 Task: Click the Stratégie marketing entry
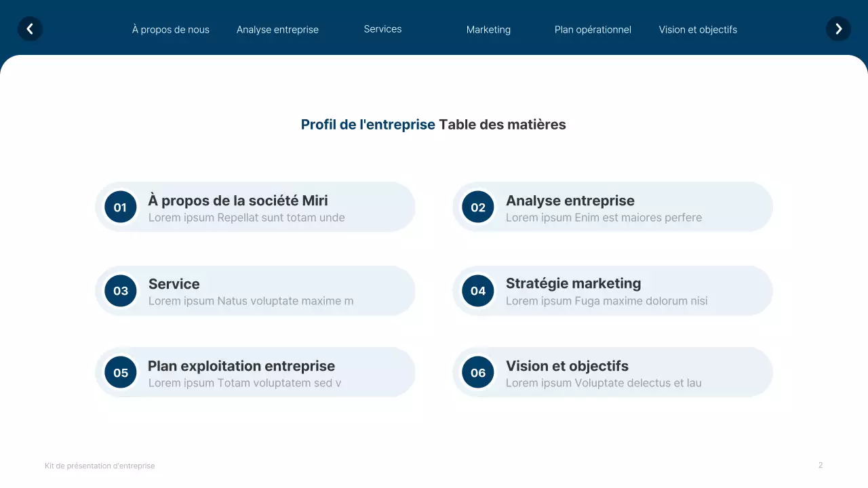tap(573, 283)
